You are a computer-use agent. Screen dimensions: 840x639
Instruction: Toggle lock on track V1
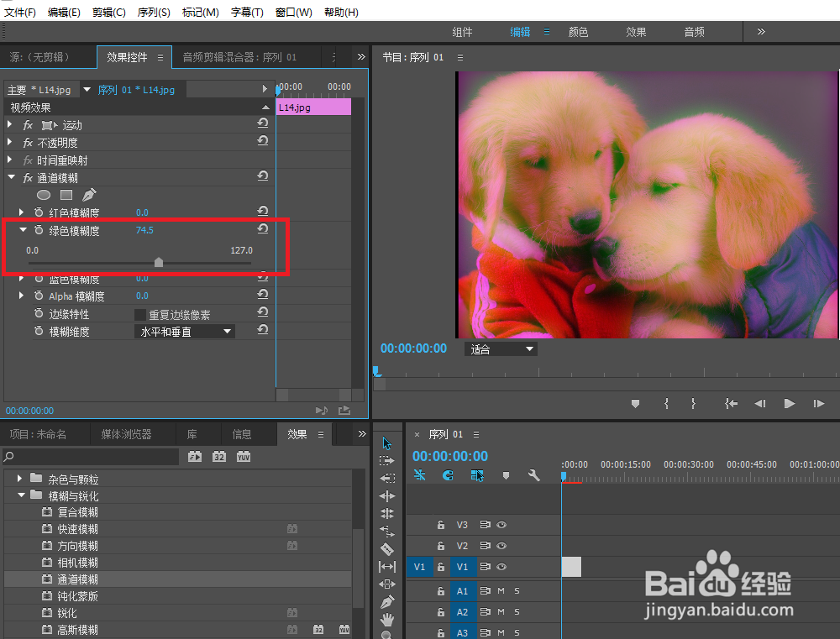441,567
